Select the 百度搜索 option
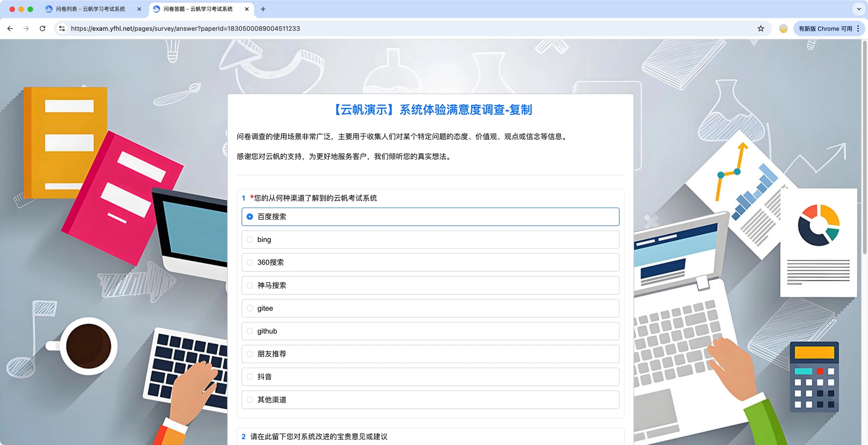Screen dimensions: 868x445 point(430,217)
